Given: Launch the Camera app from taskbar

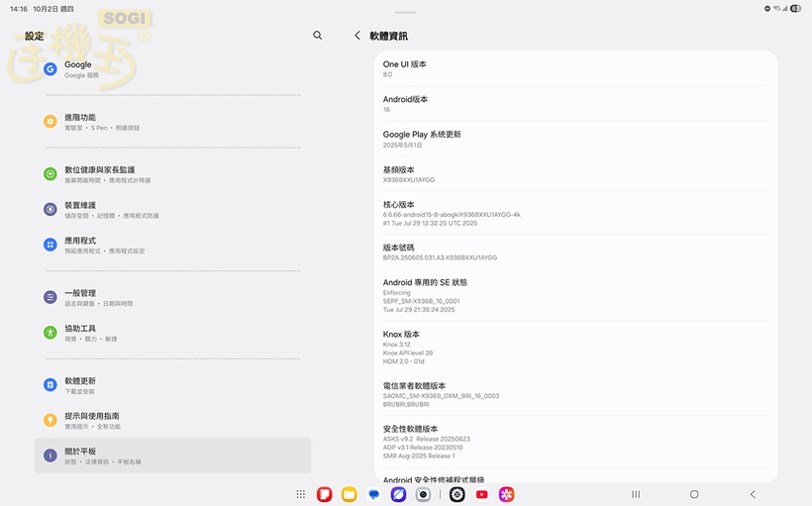Looking at the screenshot, I should [x=423, y=494].
